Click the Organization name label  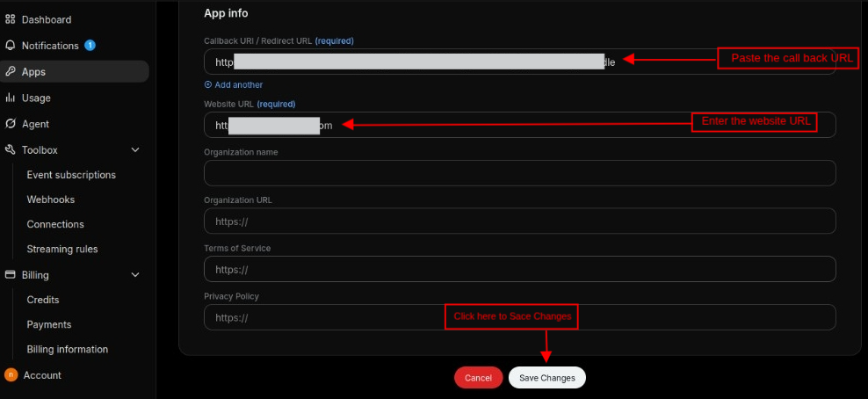click(241, 152)
